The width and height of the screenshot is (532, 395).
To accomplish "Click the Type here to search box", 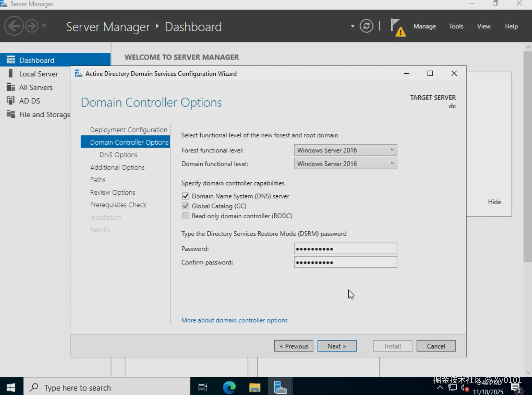I will pos(107,387).
